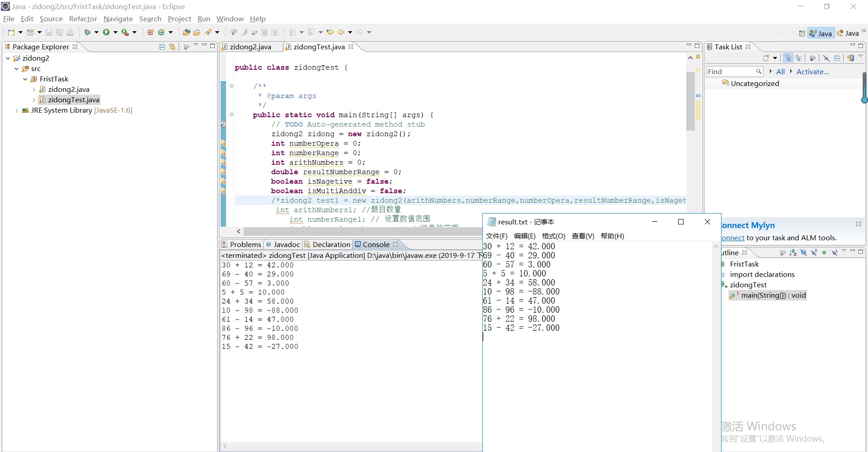Toggle Link with Editor in Package Explorer

click(x=172, y=47)
